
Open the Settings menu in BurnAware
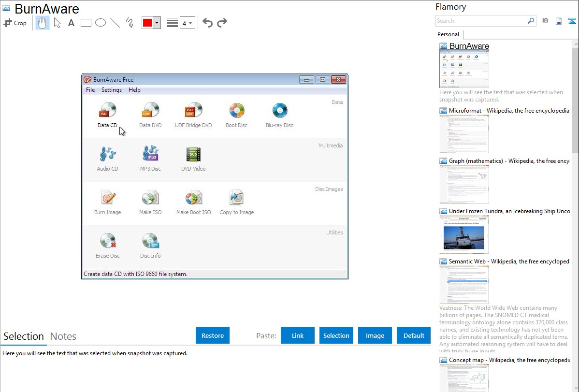(112, 90)
